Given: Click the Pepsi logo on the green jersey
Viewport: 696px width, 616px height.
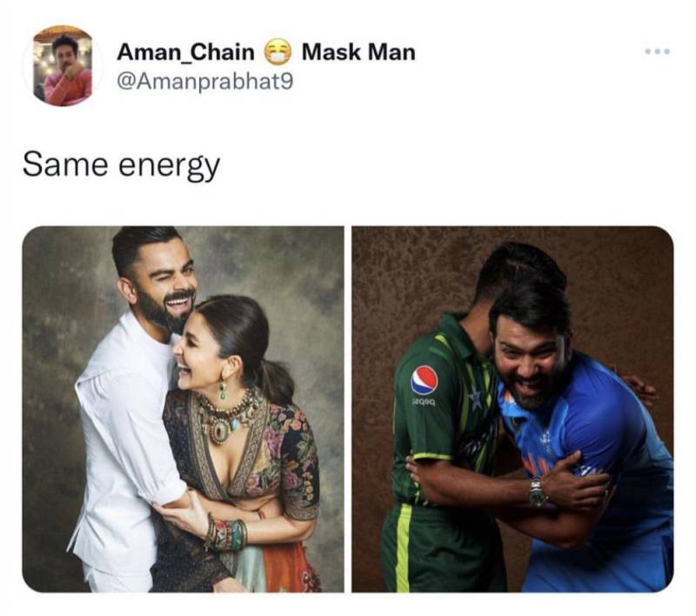Looking at the screenshot, I should click(424, 380).
